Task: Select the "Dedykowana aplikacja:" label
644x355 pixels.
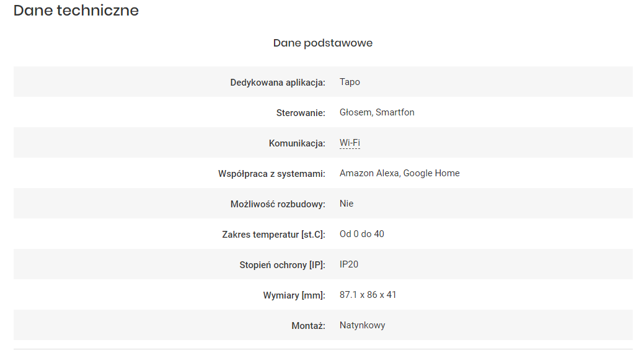Action: coord(278,83)
